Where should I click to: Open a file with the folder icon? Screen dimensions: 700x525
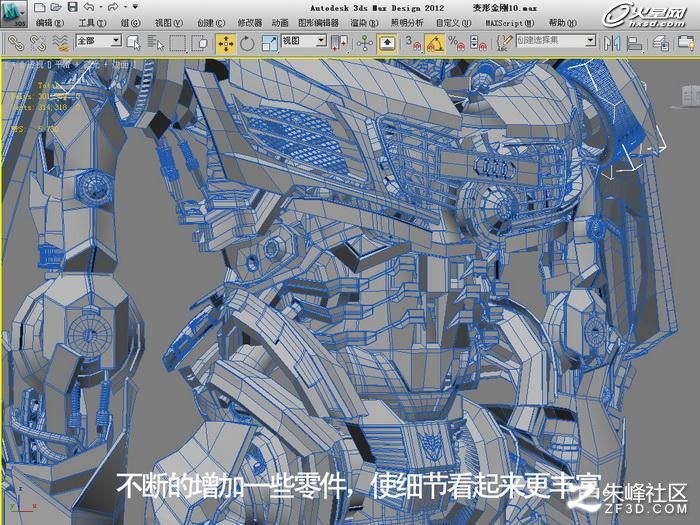(55, 7)
